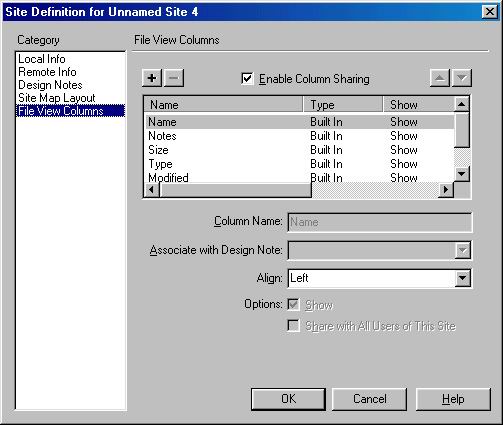The image size is (503, 425).
Task: Select Remote Info category
Action: [x=47, y=72]
